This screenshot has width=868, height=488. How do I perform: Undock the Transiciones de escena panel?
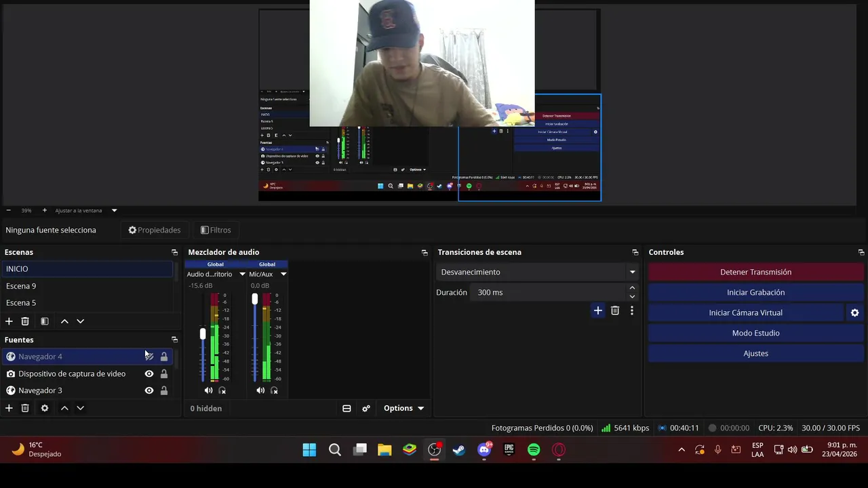point(635,252)
